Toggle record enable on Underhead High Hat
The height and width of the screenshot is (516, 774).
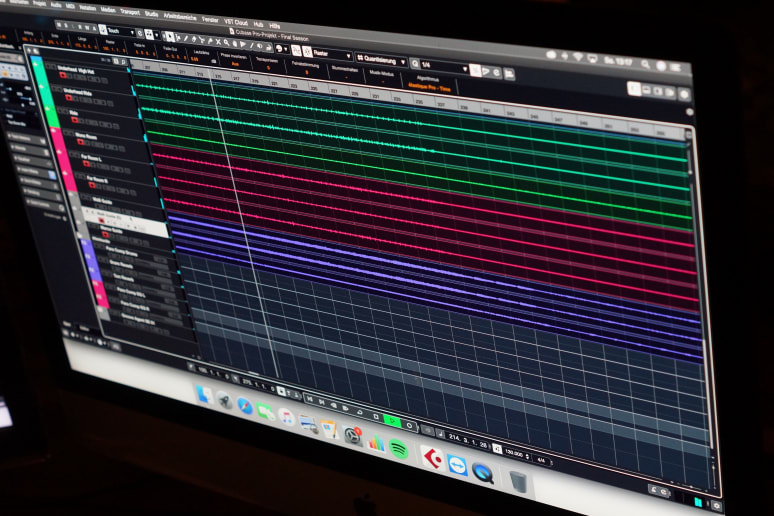click(x=63, y=75)
